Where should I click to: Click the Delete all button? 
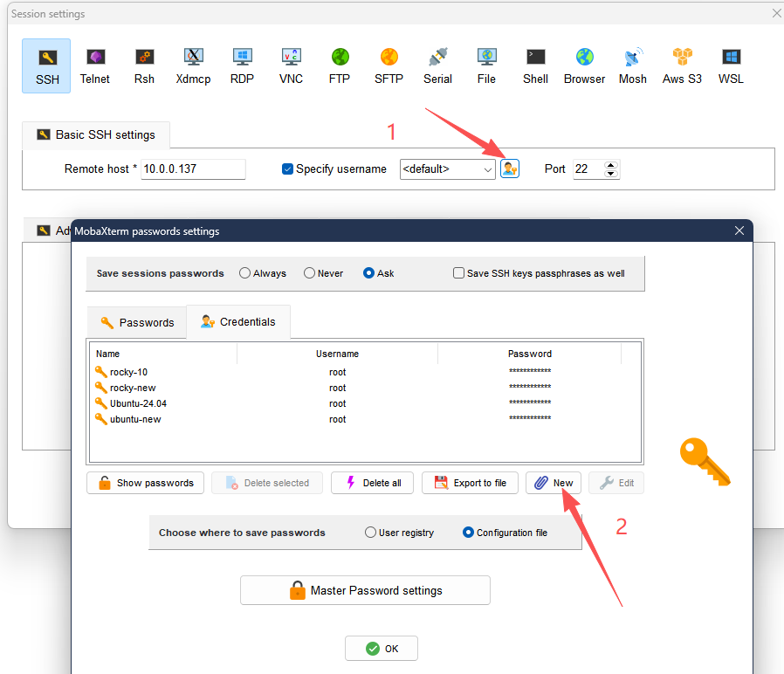coord(372,483)
